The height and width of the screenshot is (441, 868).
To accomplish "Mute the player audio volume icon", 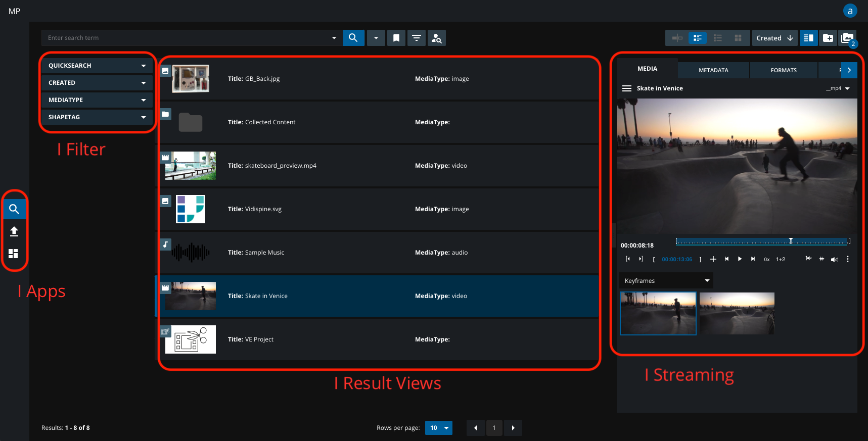I will click(x=834, y=259).
